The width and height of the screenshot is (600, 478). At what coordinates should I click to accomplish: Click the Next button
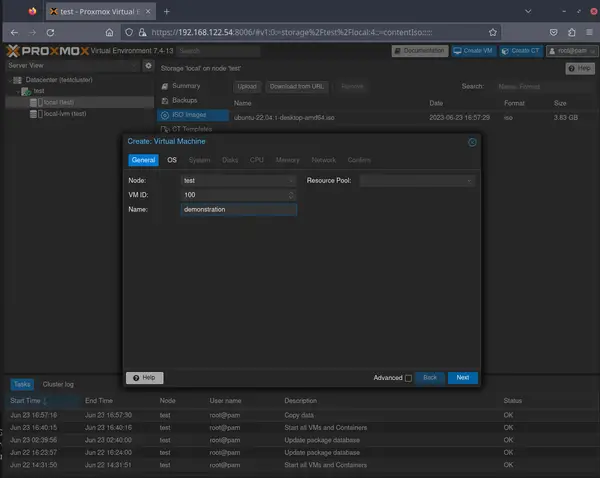pos(463,378)
